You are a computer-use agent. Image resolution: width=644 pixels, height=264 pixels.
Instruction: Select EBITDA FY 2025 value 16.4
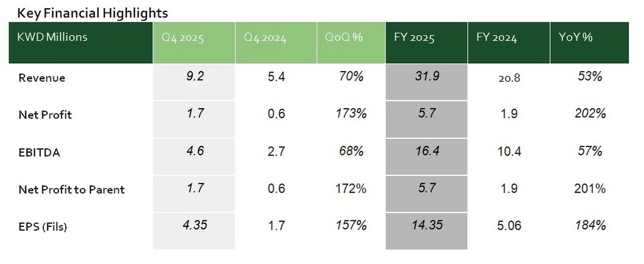(427, 152)
